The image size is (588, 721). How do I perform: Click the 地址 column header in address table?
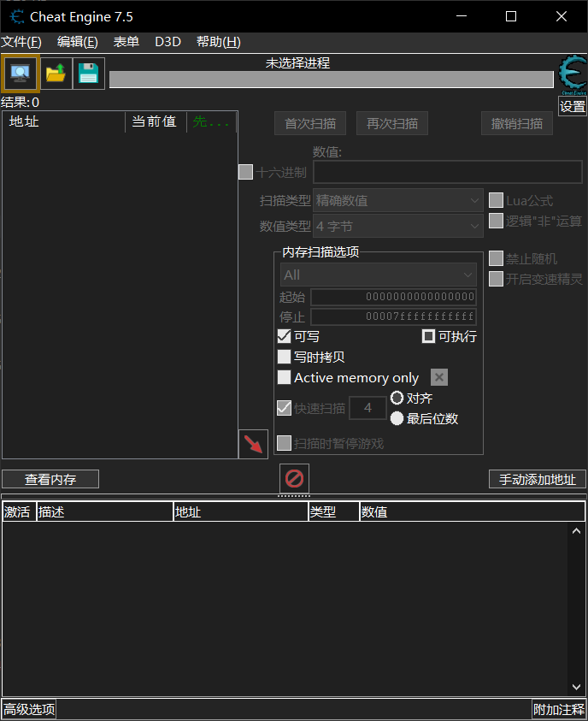[241, 511]
